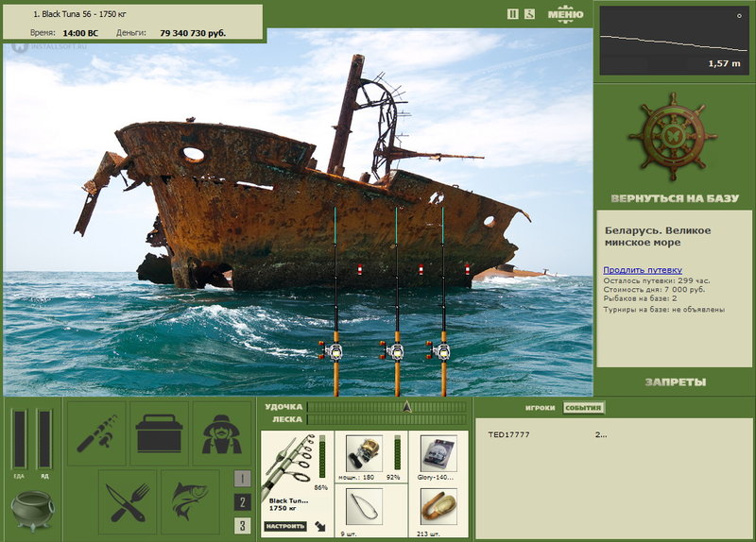This screenshot has height=542, width=756.
Task: Click the ЕДА hunger level bar
Action: [x=19, y=439]
